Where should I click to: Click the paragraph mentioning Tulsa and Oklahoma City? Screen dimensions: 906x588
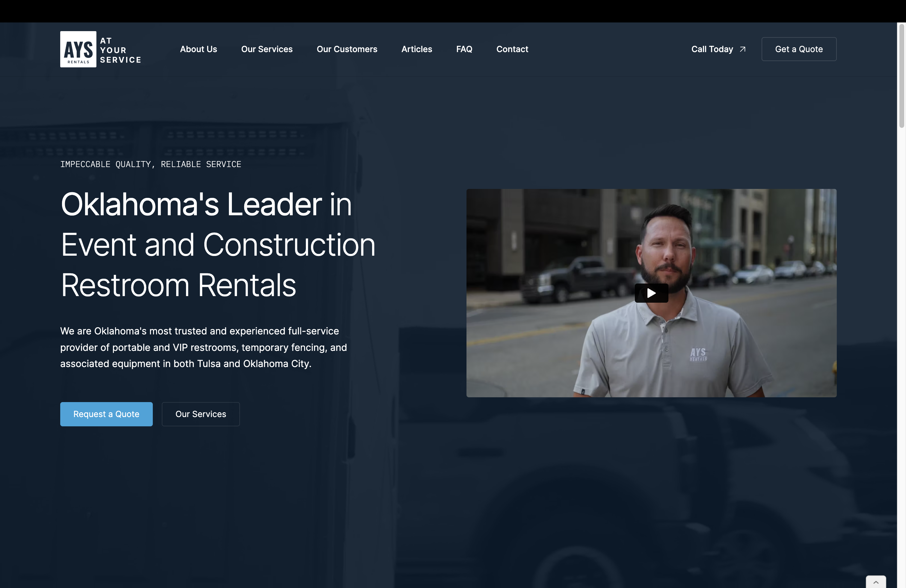click(x=204, y=347)
